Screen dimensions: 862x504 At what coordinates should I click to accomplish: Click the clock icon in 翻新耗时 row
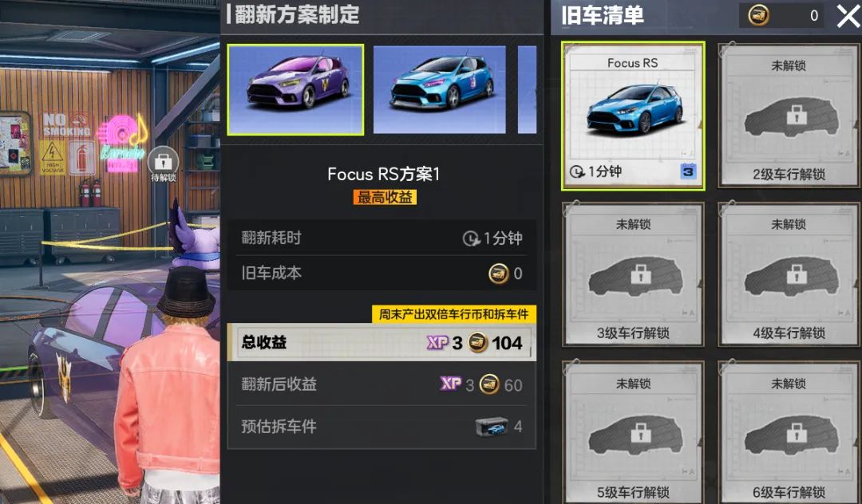coord(471,238)
